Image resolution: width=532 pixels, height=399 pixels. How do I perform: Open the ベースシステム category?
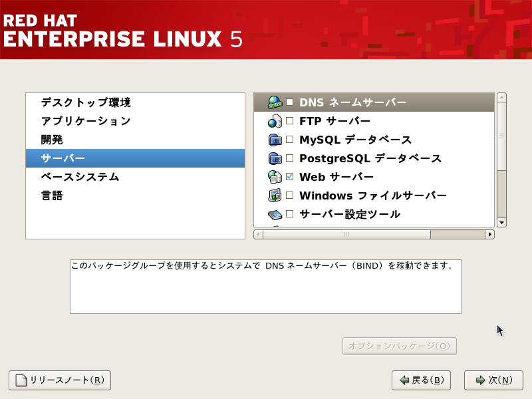136,177
